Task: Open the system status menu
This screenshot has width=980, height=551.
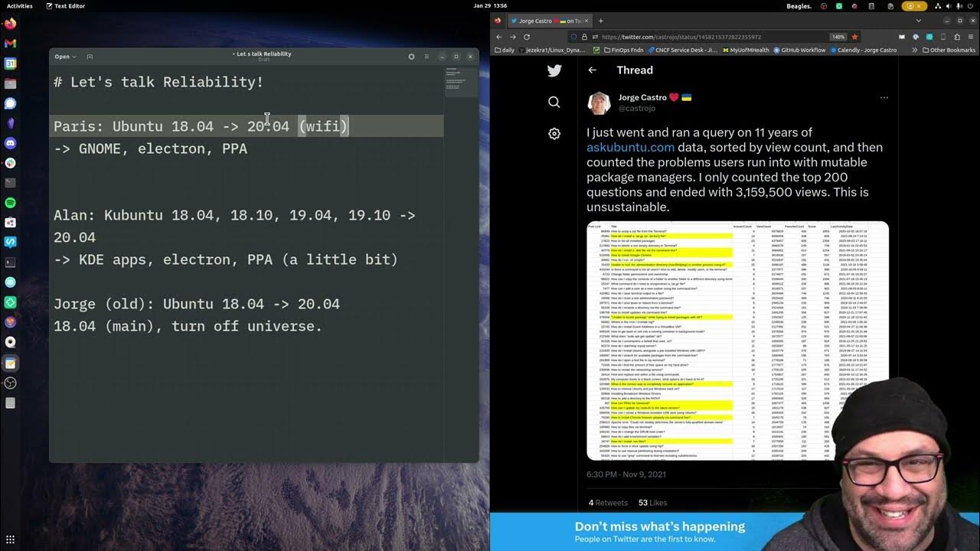Action: tap(955, 5)
